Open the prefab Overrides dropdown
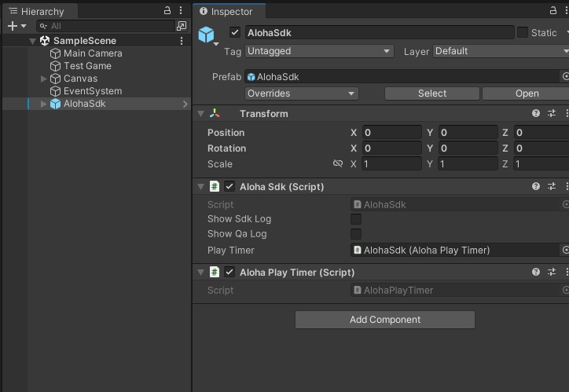Viewport: 569px width, 392px height. 302,93
